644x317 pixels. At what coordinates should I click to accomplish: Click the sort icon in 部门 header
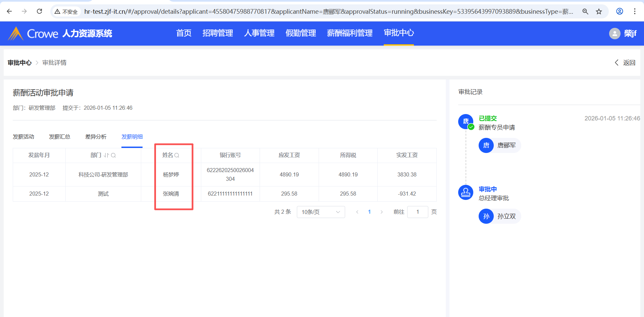[x=106, y=155]
